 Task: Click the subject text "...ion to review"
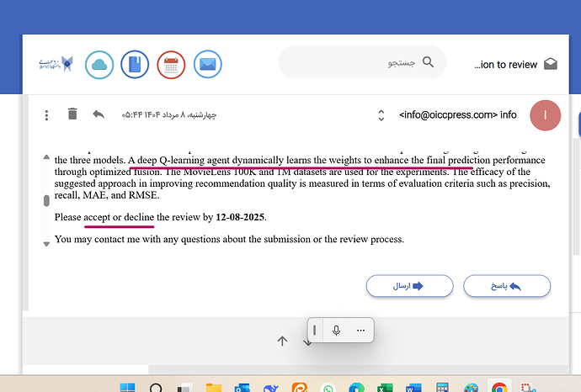click(505, 65)
